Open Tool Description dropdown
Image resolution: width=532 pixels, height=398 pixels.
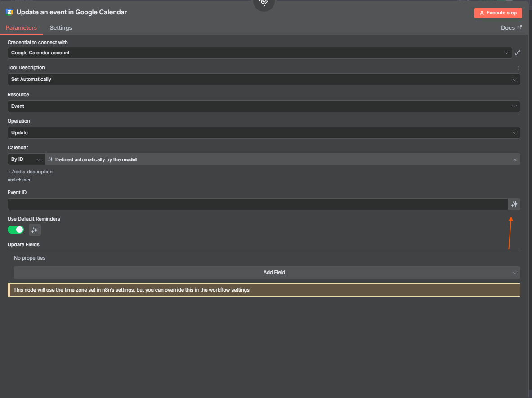coord(264,80)
